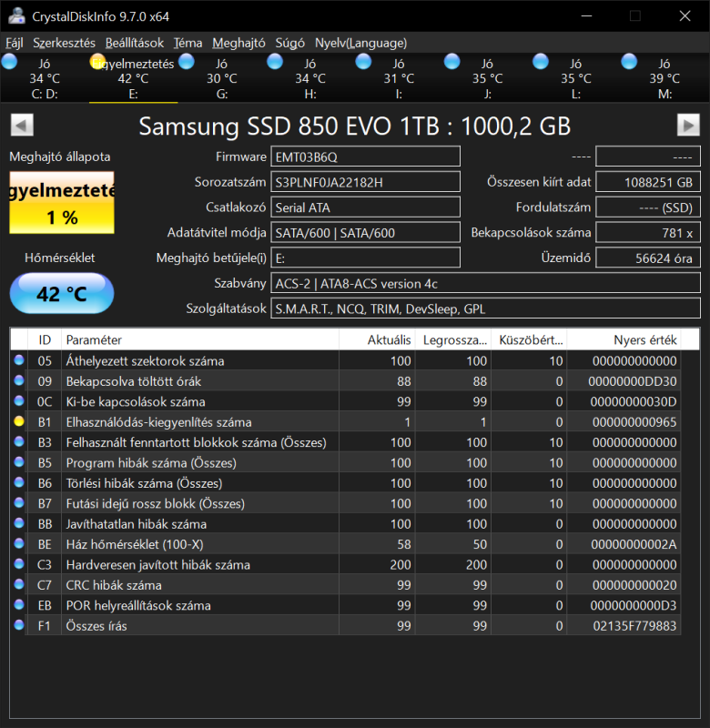Click the S.M.A.R.T. features field
Viewport: 710px width, 728px height.
click(x=485, y=308)
